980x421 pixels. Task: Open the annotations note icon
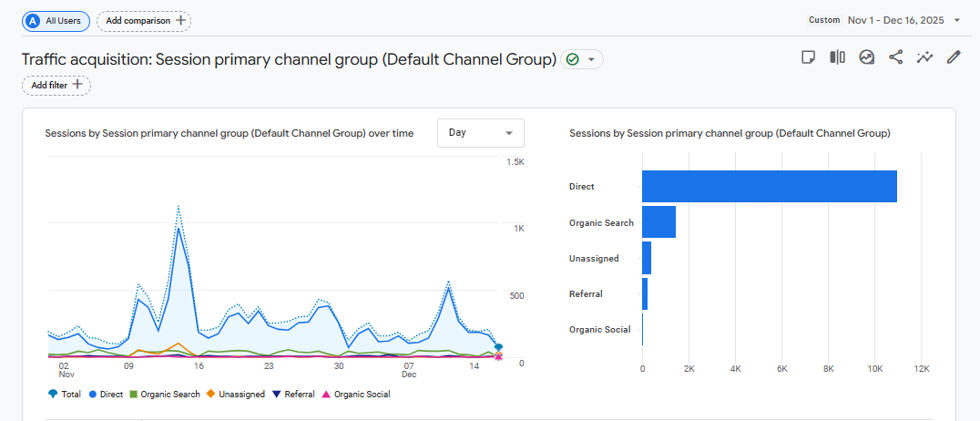coord(808,57)
